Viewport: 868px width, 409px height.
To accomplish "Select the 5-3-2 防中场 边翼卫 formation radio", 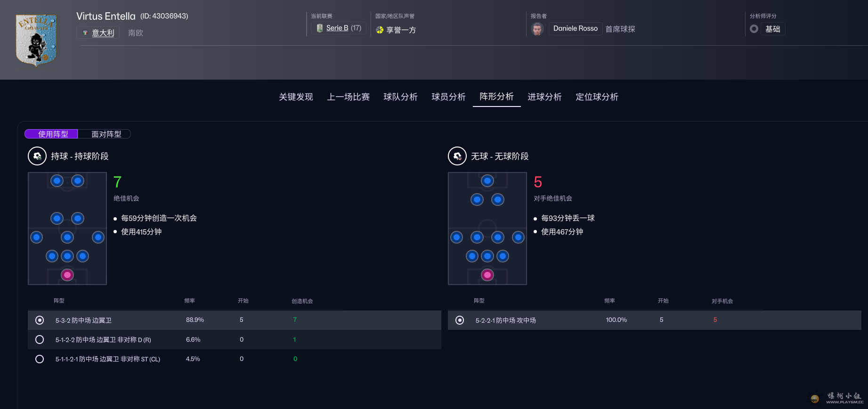I will pyautogui.click(x=40, y=320).
